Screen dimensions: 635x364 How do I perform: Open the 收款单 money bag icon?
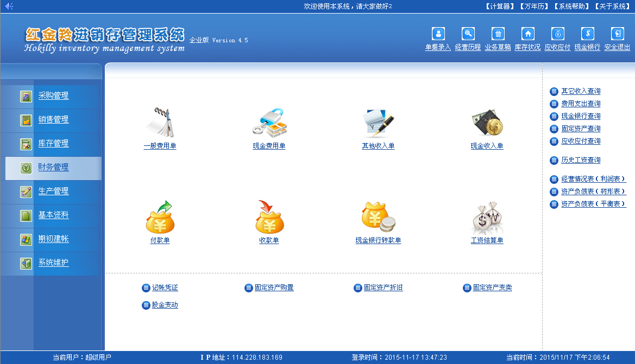[269, 217]
